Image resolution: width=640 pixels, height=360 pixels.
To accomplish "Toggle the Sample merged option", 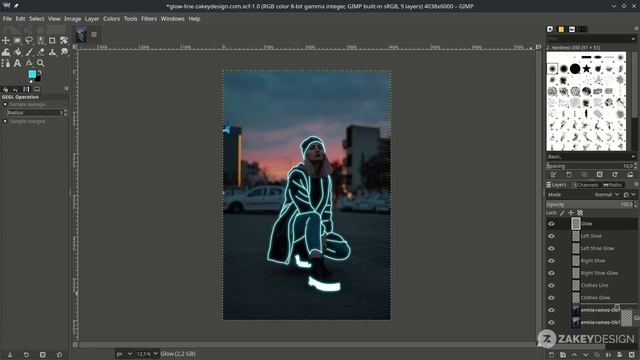I will click(5, 122).
